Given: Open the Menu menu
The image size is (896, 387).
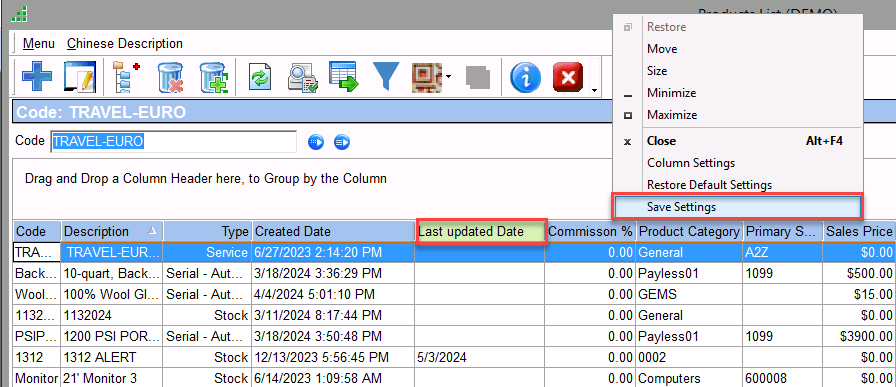Looking at the screenshot, I should tap(39, 43).
